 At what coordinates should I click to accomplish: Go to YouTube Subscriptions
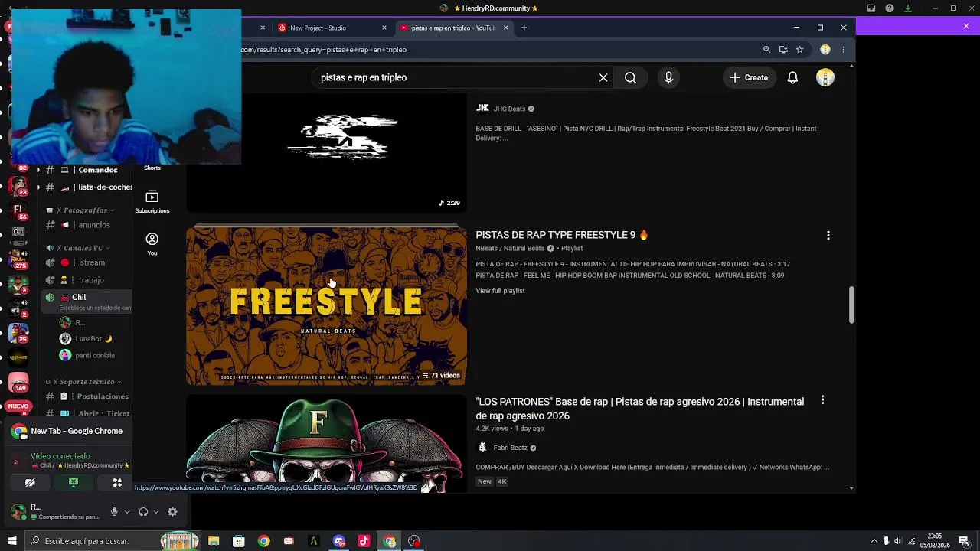point(152,202)
